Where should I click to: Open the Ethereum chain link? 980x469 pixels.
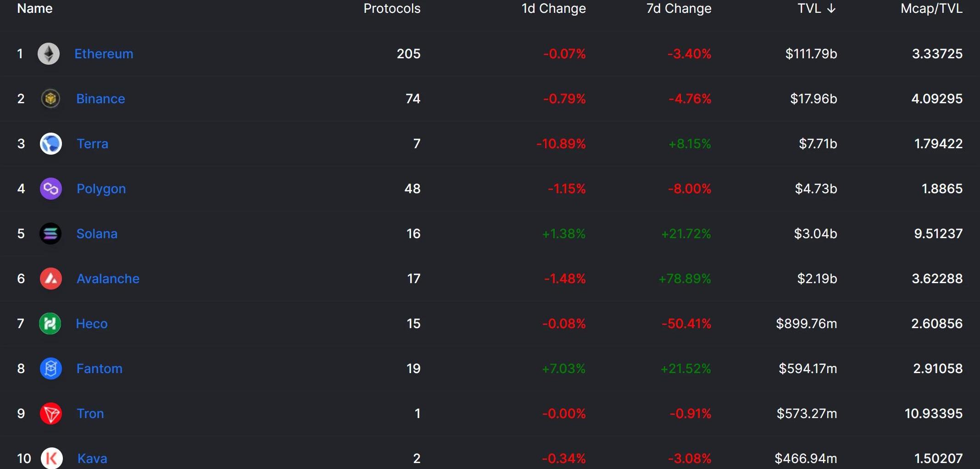click(104, 54)
